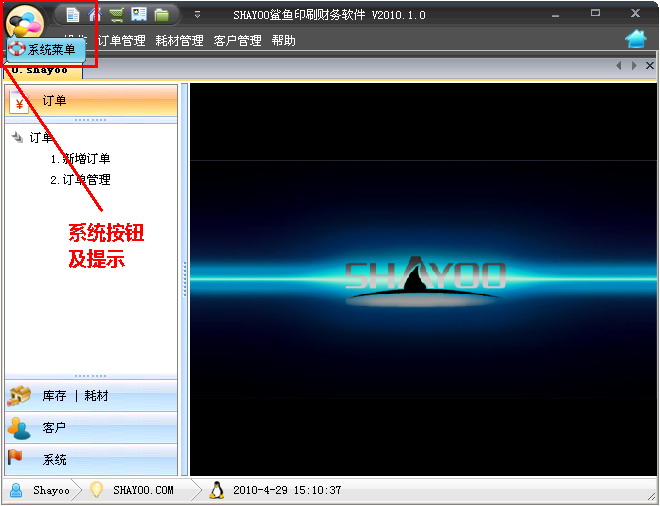Open the 系统 sidebar section
The width and height of the screenshot is (660, 506).
tap(91, 460)
